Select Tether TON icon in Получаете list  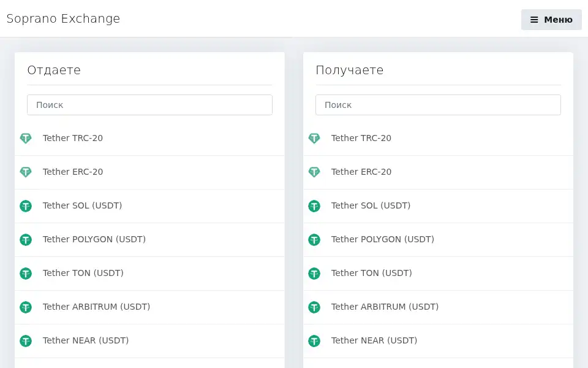pos(314,274)
